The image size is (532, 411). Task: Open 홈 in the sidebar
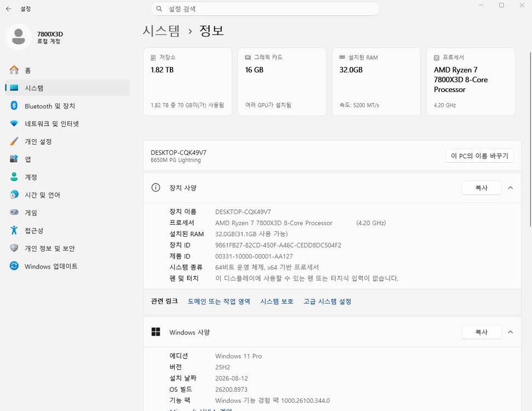[67, 70]
